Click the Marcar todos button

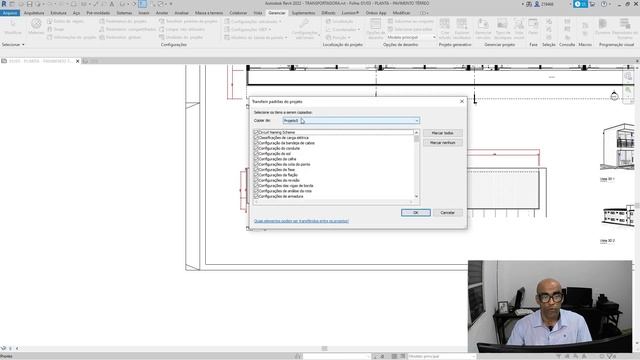(x=442, y=133)
